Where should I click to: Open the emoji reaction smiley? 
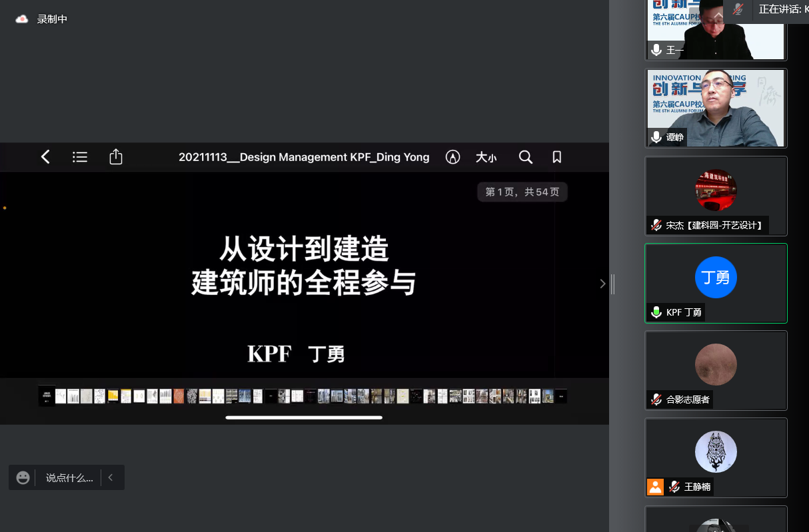pyautogui.click(x=23, y=477)
